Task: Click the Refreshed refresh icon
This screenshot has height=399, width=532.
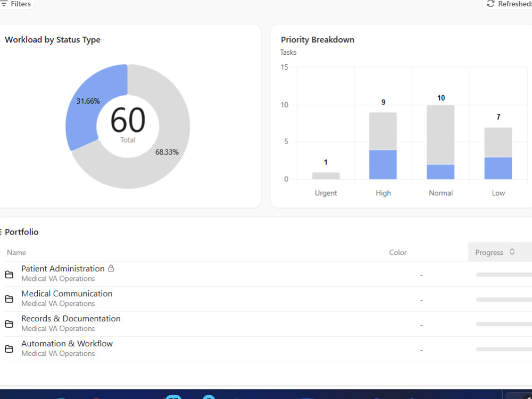Action: pos(491,4)
